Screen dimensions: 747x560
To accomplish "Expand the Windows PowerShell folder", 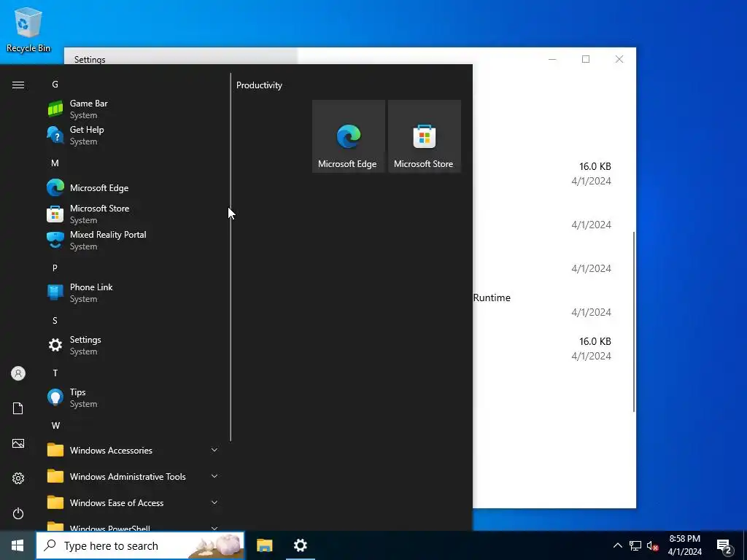I will (x=133, y=525).
